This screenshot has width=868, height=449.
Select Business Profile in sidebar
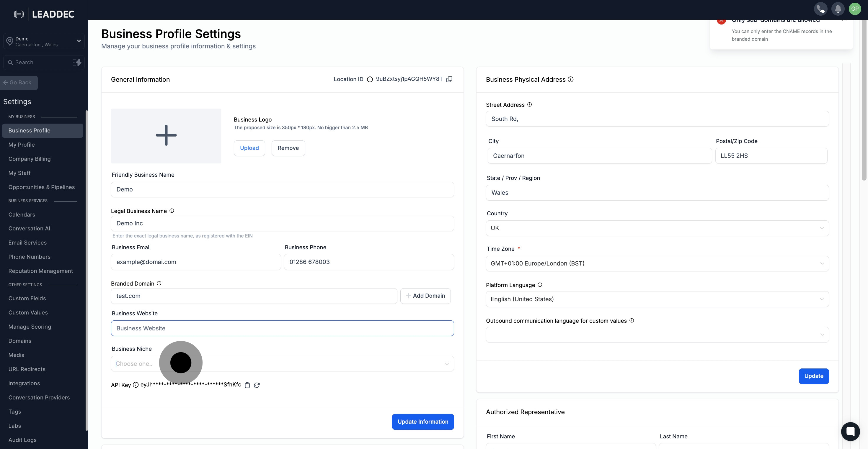coord(43,131)
